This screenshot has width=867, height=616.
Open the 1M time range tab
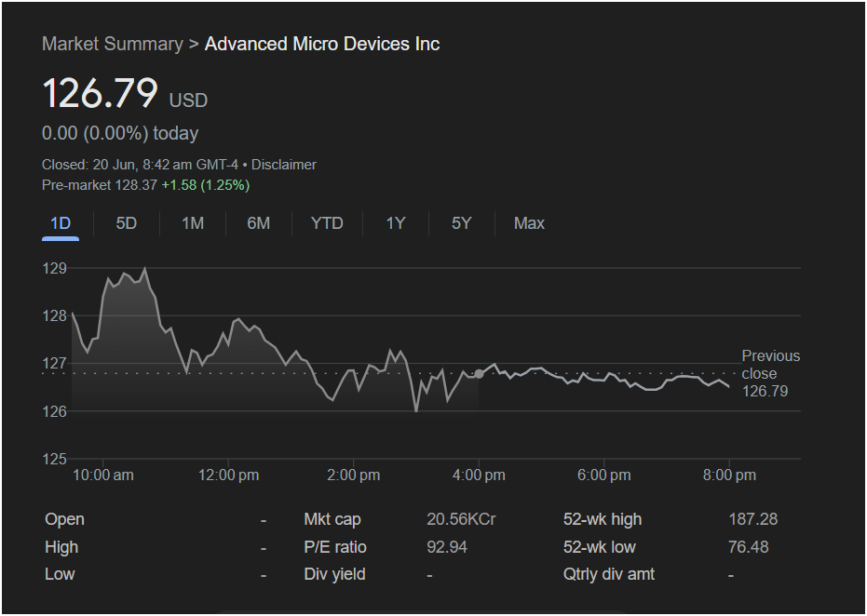point(193,223)
